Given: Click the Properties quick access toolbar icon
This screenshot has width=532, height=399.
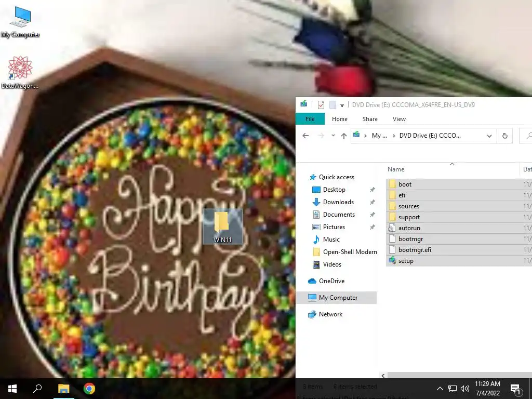Looking at the screenshot, I should [x=321, y=105].
